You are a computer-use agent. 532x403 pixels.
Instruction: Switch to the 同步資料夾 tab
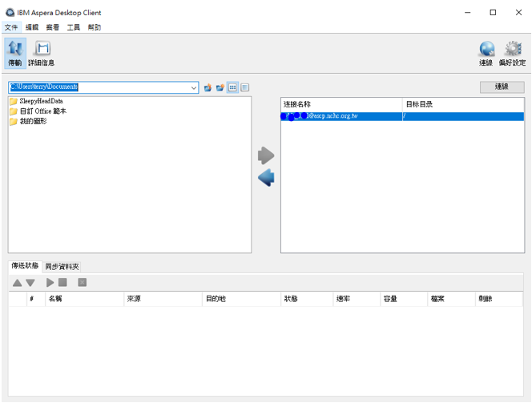(x=62, y=266)
